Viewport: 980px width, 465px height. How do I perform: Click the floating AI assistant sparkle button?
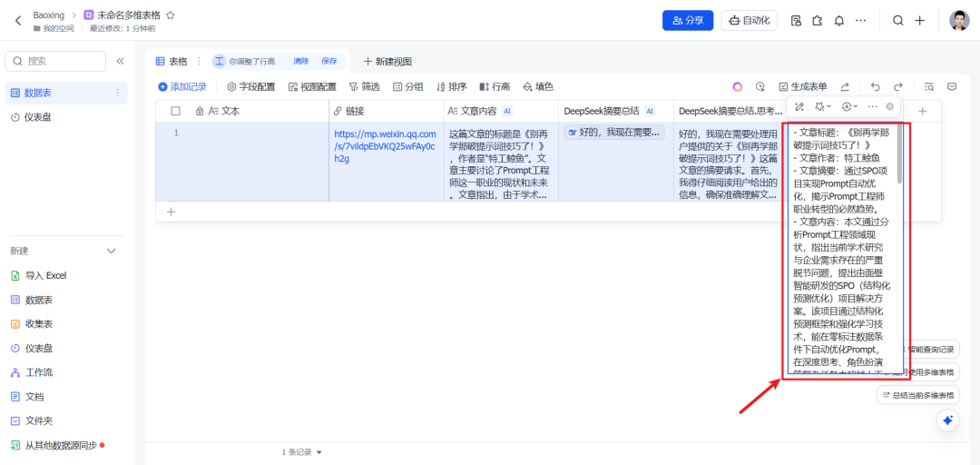click(x=947, y=420)
